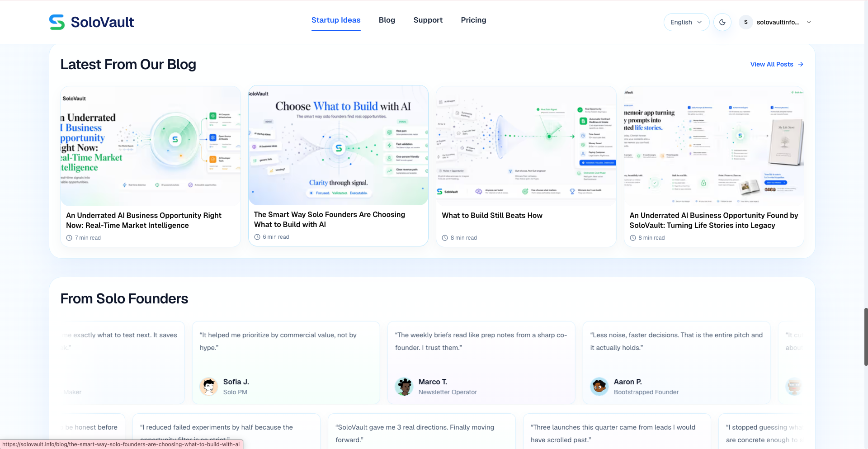
Task: Click the S user avatar circle
Action: (x=746, y=22)
